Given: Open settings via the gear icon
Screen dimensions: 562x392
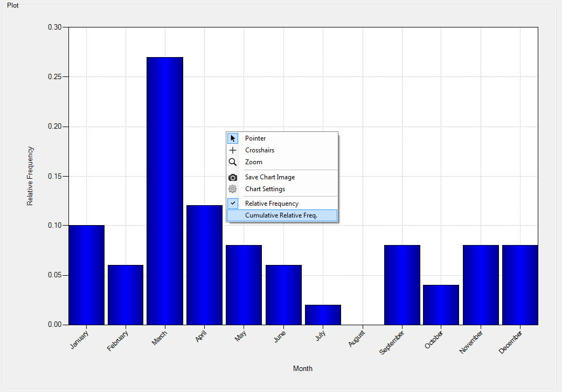Looking at the screenshot, I should point(232,188).
